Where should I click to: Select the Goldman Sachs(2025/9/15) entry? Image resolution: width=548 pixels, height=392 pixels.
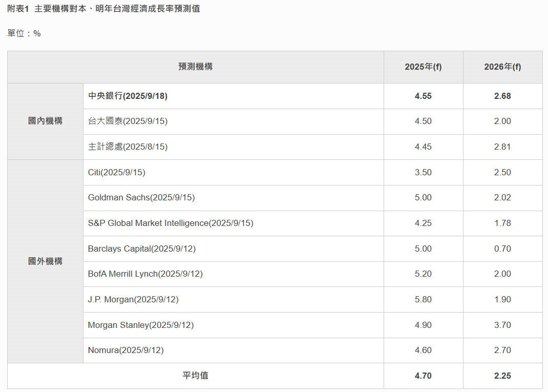coord(141,198)
